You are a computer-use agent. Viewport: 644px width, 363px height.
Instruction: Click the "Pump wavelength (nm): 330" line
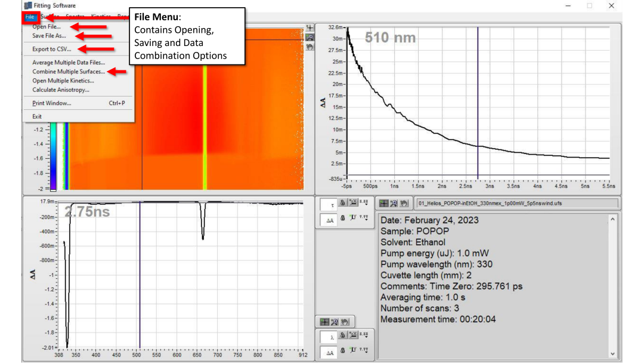pos(436,264)
